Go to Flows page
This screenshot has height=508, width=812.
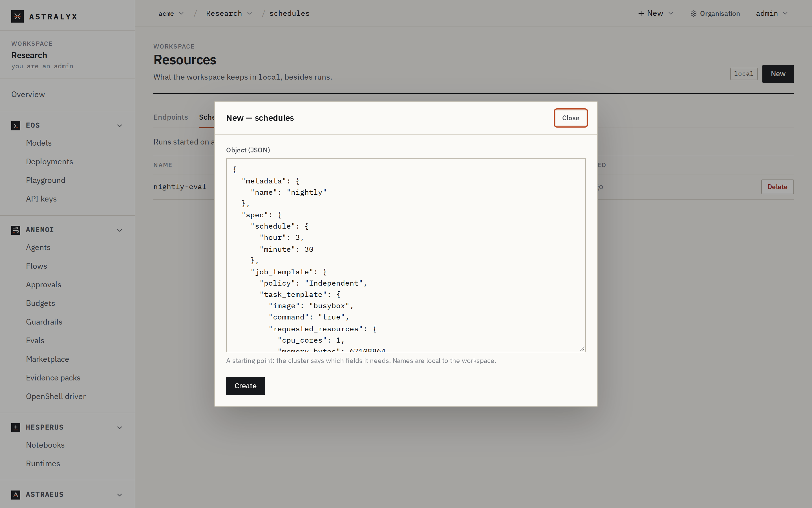point(37,266)
